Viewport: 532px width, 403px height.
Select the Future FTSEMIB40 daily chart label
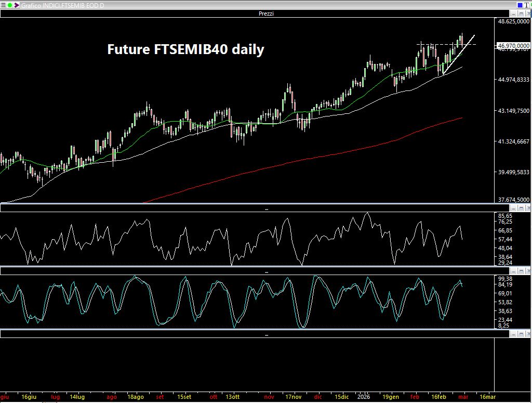[x=185, y=49]
